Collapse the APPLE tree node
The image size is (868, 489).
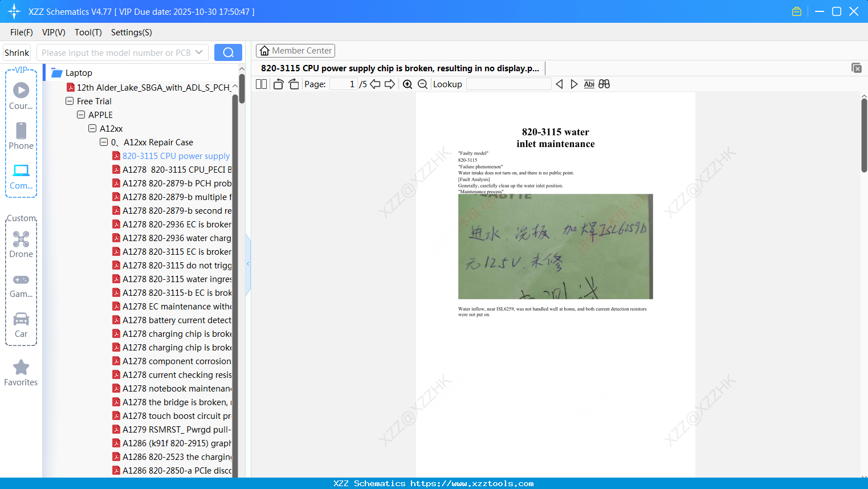pos(81,115)
